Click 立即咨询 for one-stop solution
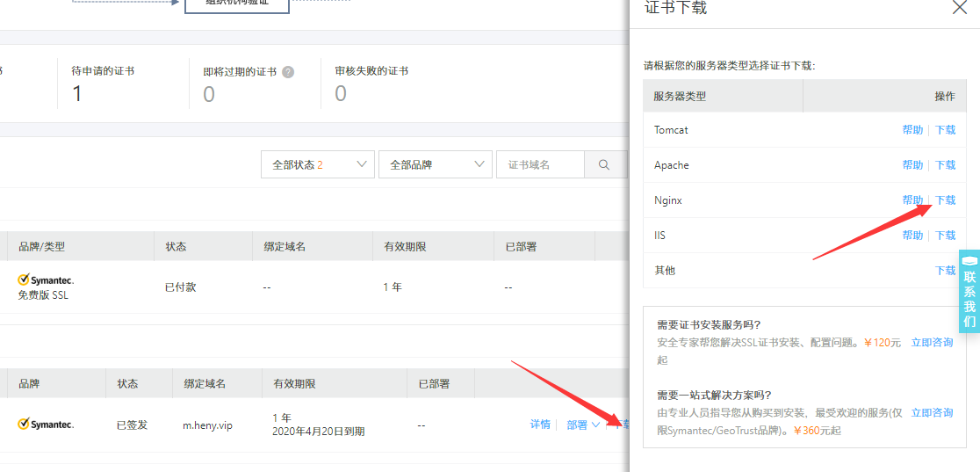The width and height of the screenshot is (980, 472). (932, 413)
